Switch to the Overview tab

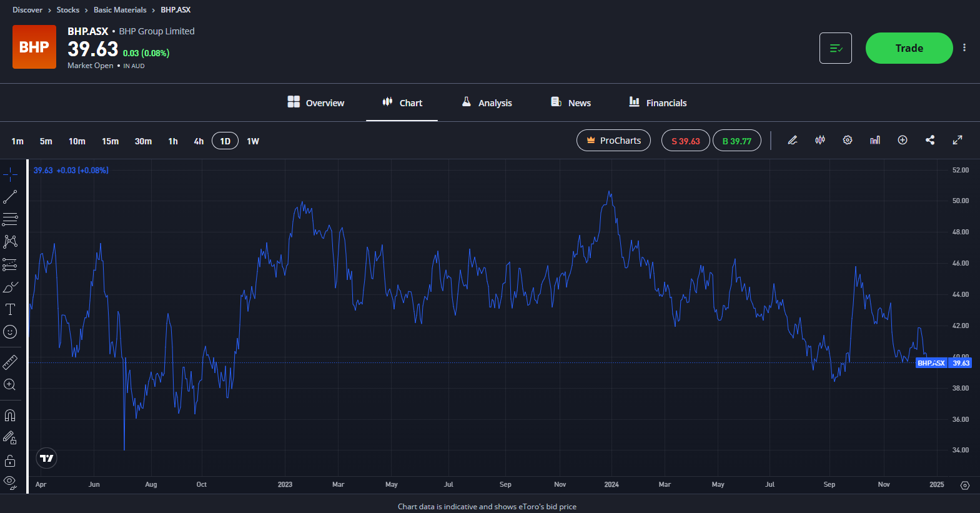(x=315, y=102)
